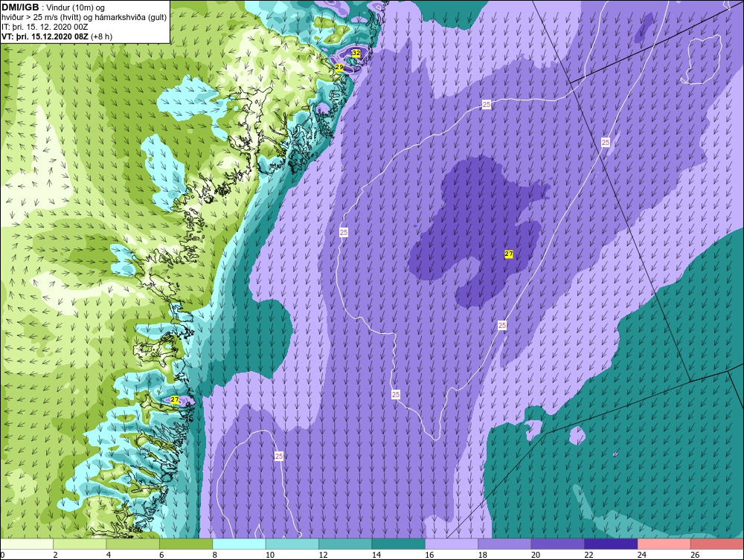Pick the 24–26 m/s light pink legend swatch
Viewport: 744px width, 560px height.
(664, 544)
